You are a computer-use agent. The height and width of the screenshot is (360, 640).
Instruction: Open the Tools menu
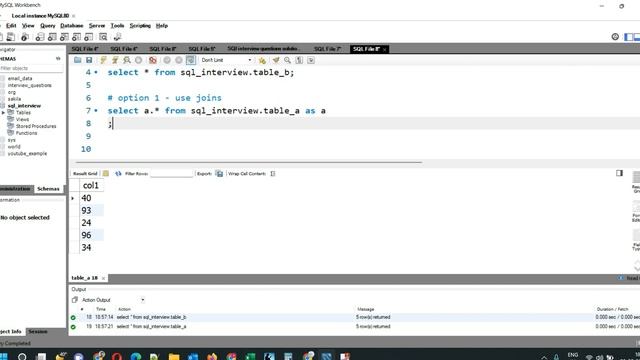117,26
